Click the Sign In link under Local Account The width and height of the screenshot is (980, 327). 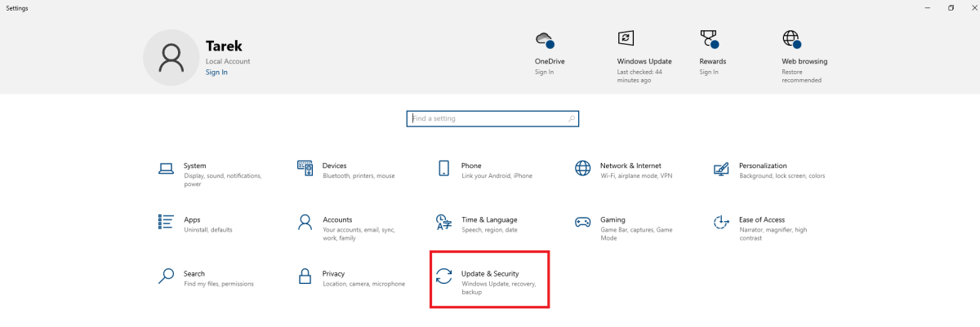point(216,73)
